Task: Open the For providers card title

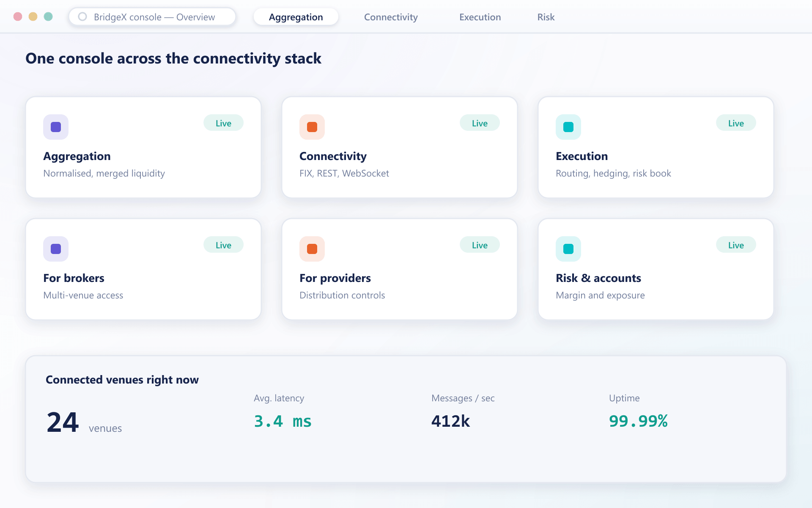Action: click(335, 278)
